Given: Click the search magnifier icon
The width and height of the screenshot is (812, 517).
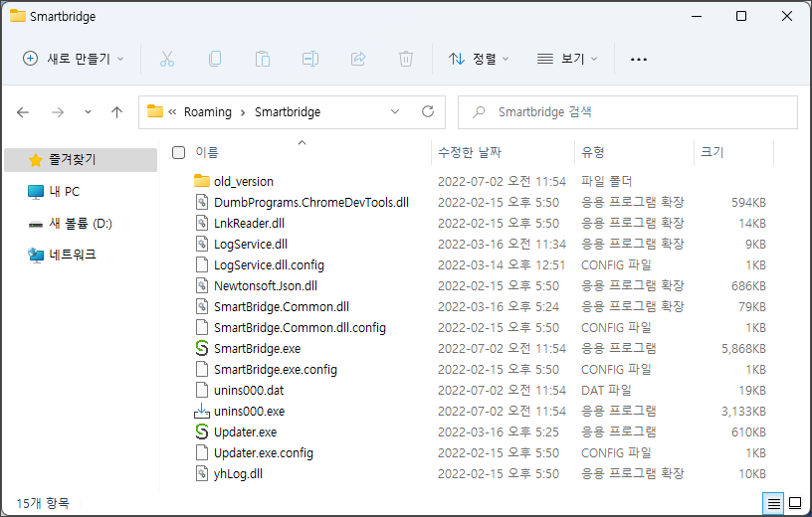Looking at the screenshot, I should 479,111.
